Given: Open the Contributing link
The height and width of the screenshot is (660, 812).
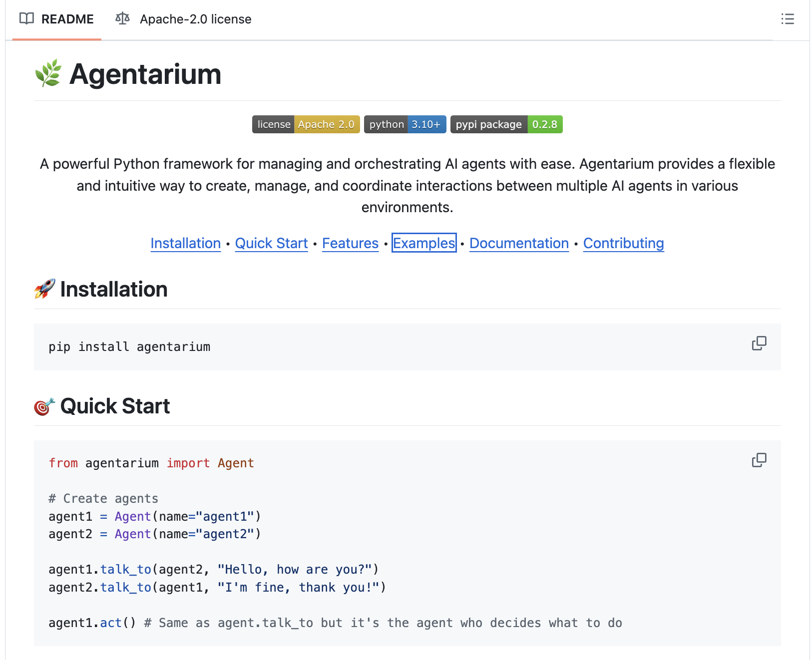Looking at the screenshot, I should coord(623,243).
